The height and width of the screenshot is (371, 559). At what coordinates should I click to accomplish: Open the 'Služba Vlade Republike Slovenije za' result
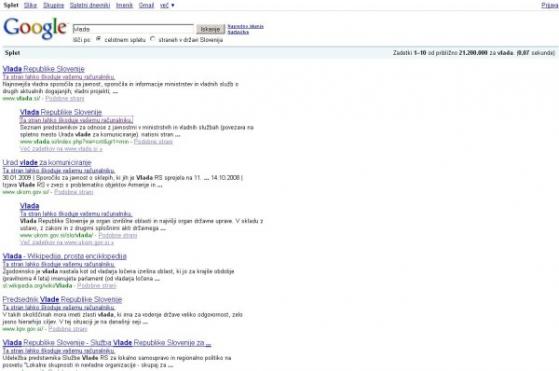(107, 343)
